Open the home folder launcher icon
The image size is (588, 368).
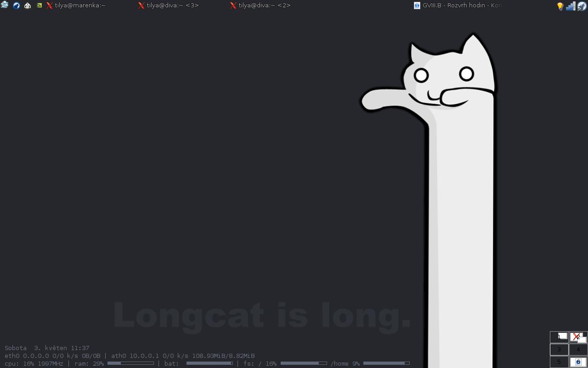point(28,6)
